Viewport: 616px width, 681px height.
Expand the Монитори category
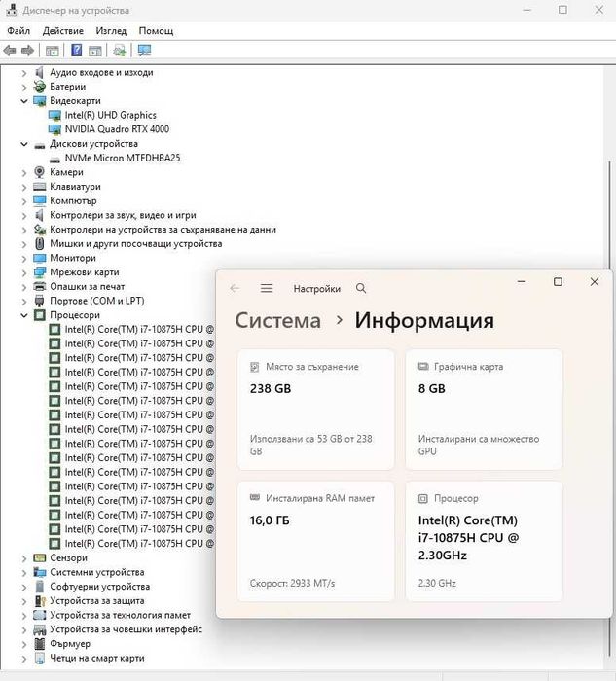(24, 259)
